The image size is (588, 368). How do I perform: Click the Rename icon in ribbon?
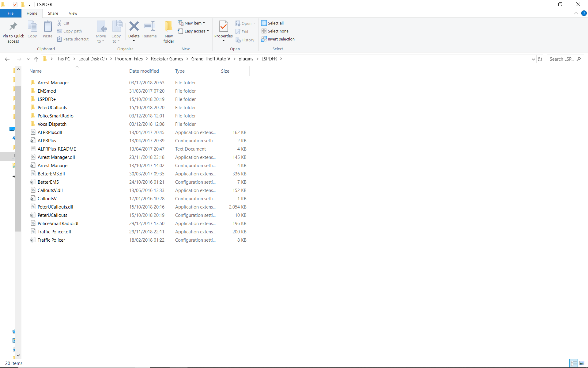pyautogui.click(x=149, y=26)
